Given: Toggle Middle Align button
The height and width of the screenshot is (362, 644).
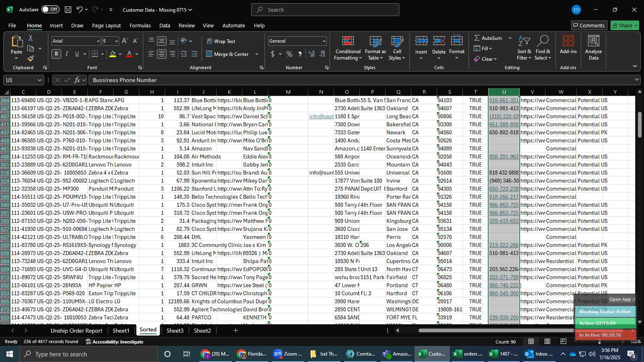Looking at the screenshot, I should point(162,41).
